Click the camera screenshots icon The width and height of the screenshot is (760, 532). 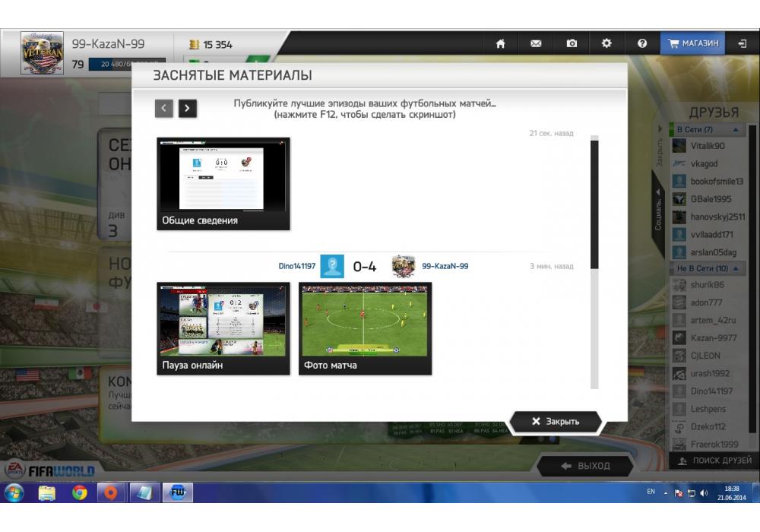coord(572,44)
